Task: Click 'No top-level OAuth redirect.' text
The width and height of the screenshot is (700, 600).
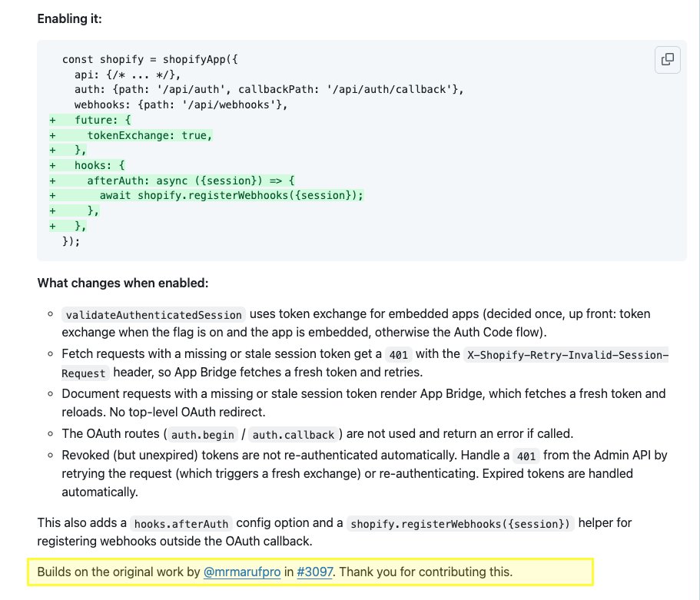Action: point(187,412)
